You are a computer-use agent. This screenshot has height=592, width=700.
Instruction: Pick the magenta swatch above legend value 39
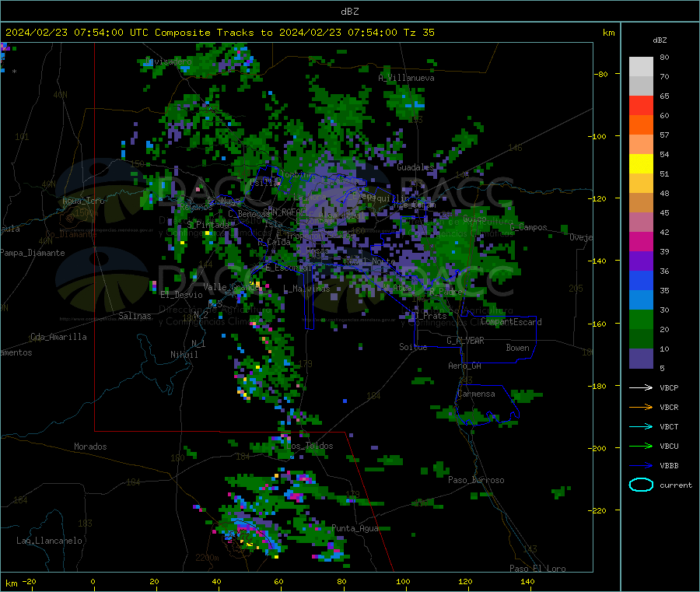[641, 241]
